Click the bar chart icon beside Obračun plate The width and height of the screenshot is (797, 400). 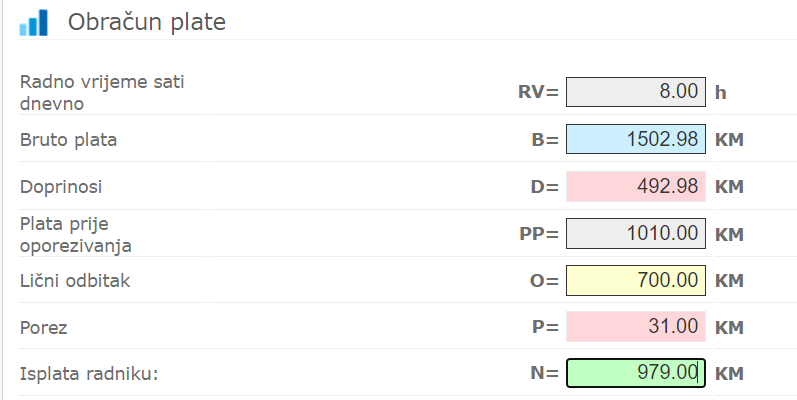pos(33,22)
